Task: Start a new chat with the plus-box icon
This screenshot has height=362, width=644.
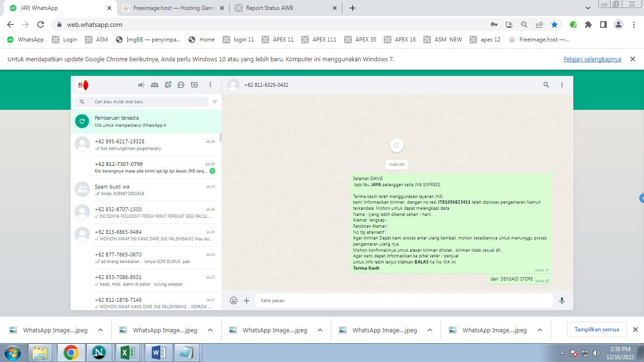Action: (194, 85)
